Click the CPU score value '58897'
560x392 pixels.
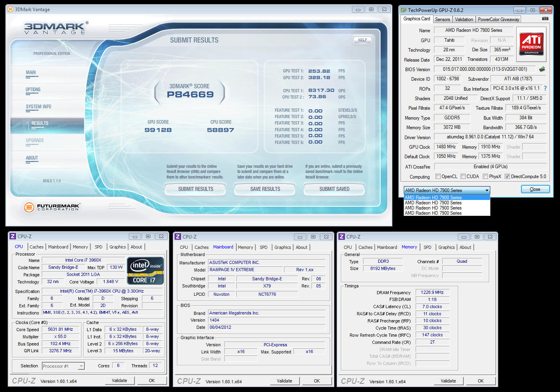(x=220, y=130)
